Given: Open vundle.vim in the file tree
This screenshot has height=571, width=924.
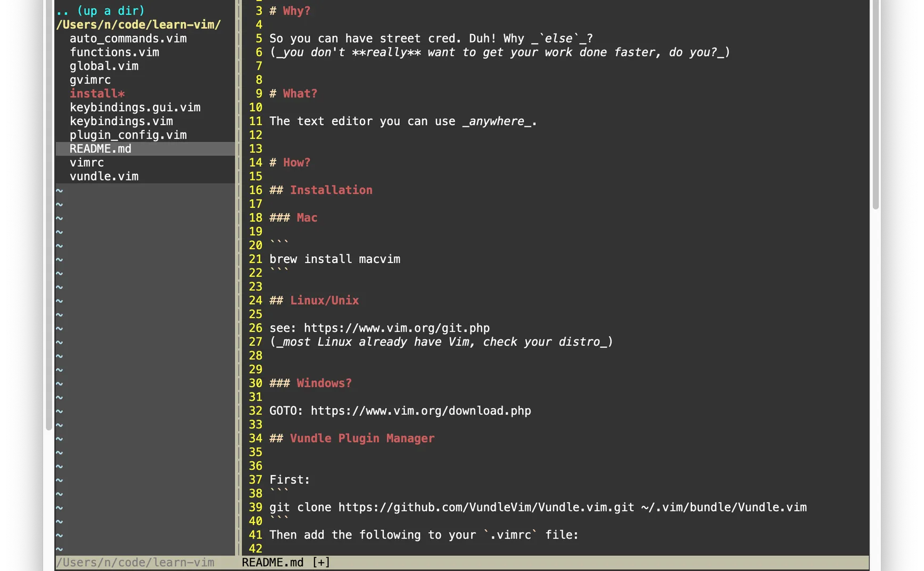Looking at the screenshot, I should point(104,176).
